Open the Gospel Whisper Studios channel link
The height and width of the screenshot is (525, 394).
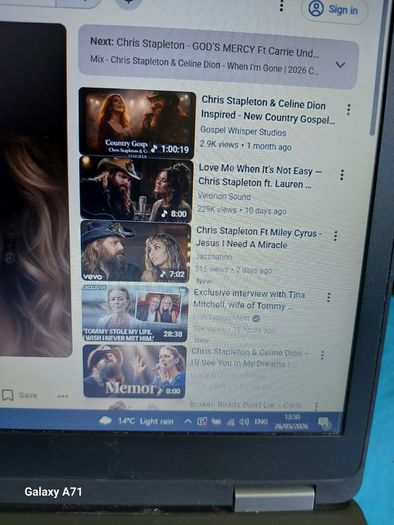click(243, 131)
